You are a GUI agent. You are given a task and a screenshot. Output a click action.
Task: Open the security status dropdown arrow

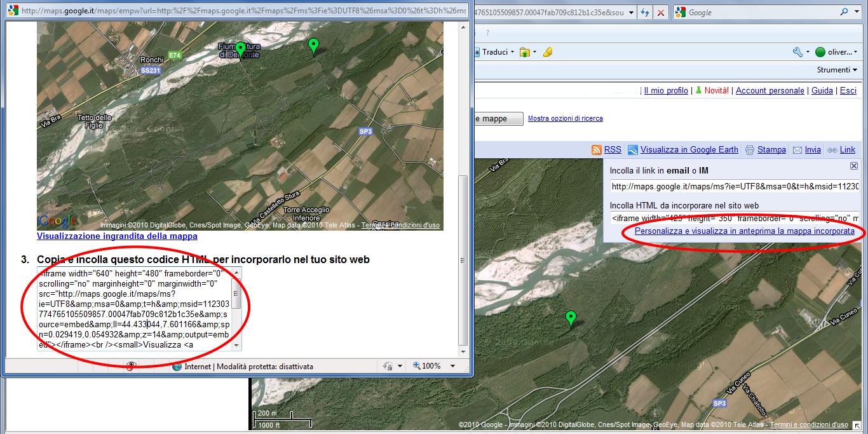click(x=400, y=366)
